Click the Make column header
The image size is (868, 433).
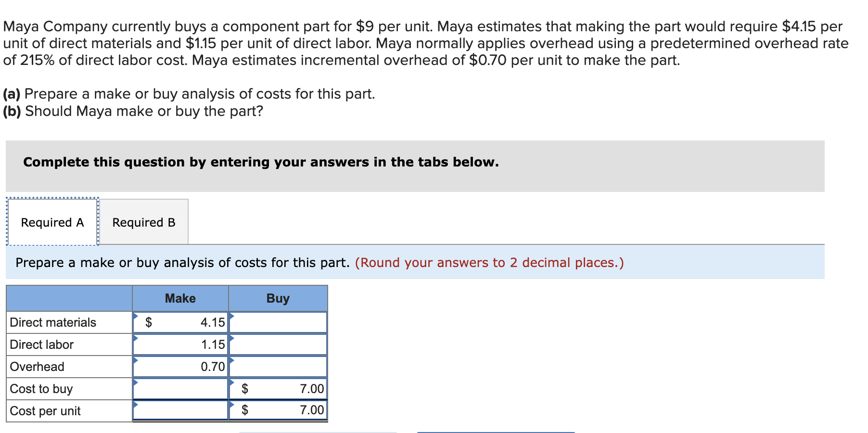(x=180, y=298)
